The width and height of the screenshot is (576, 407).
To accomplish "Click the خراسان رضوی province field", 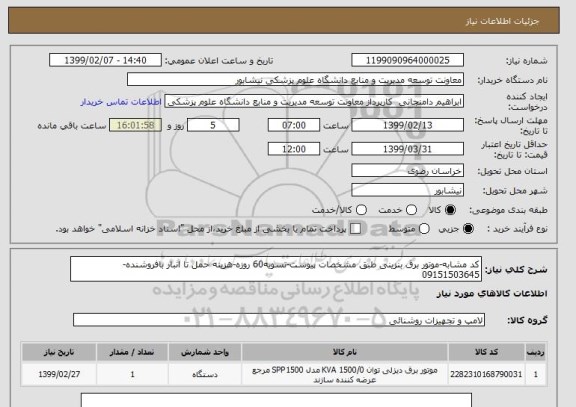I will pyautogui.click(x=407, y=171).
